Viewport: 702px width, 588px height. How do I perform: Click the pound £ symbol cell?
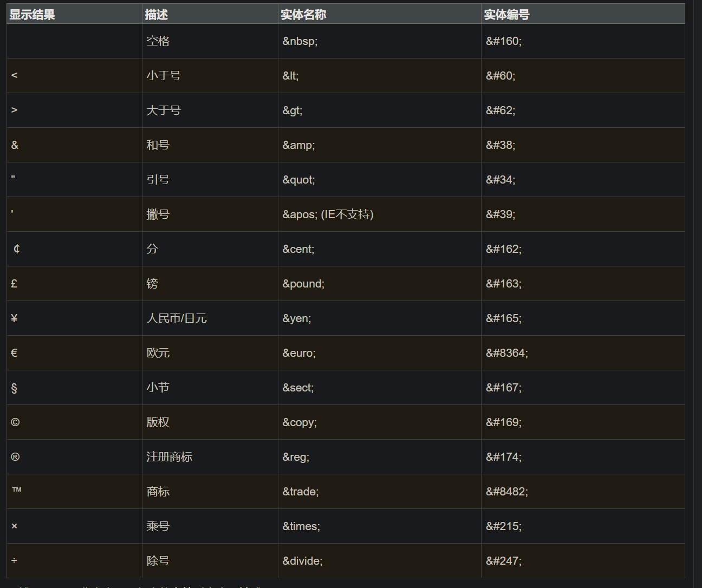pyautogui.click(x=15, y=284)
